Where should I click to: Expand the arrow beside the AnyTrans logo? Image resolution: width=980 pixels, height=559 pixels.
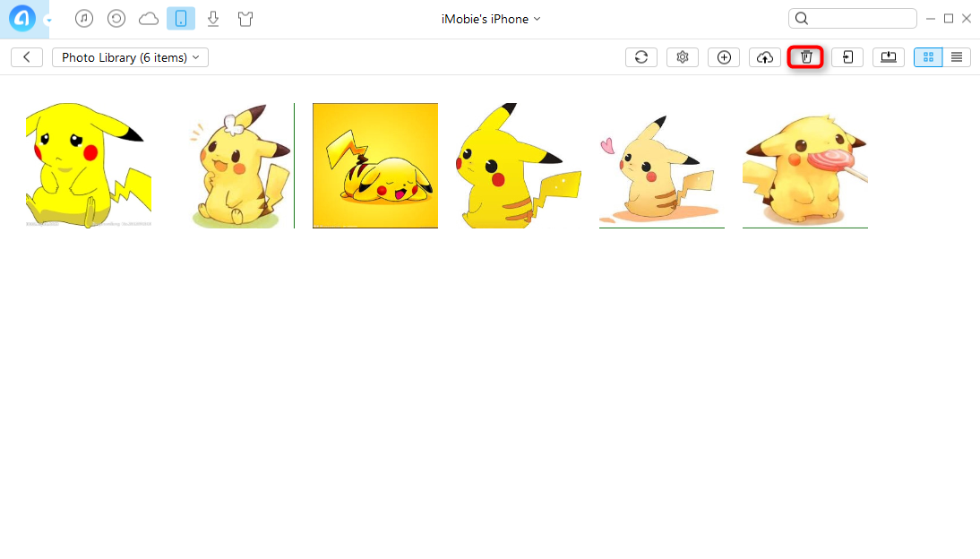[x=48, y=20]
